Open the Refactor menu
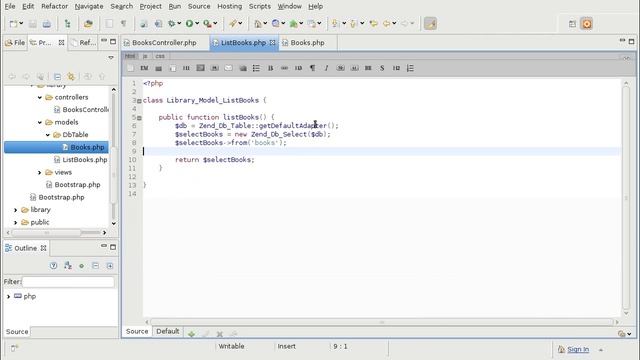The image size is (640, 360). pyautogui.click(x=54, y=7)
